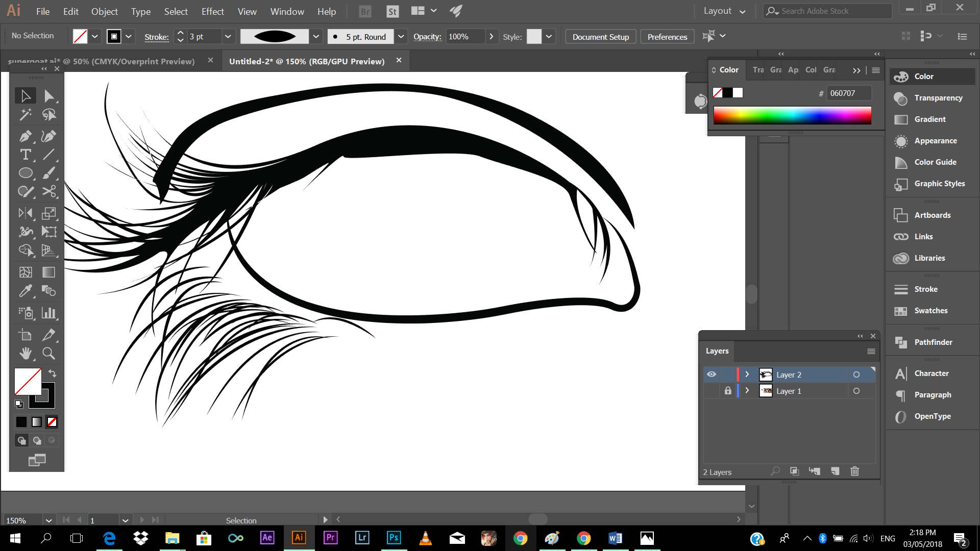Screen dimensions: 980x551
Task: Open zoom level dropdown
Action: tap(48, 520)
